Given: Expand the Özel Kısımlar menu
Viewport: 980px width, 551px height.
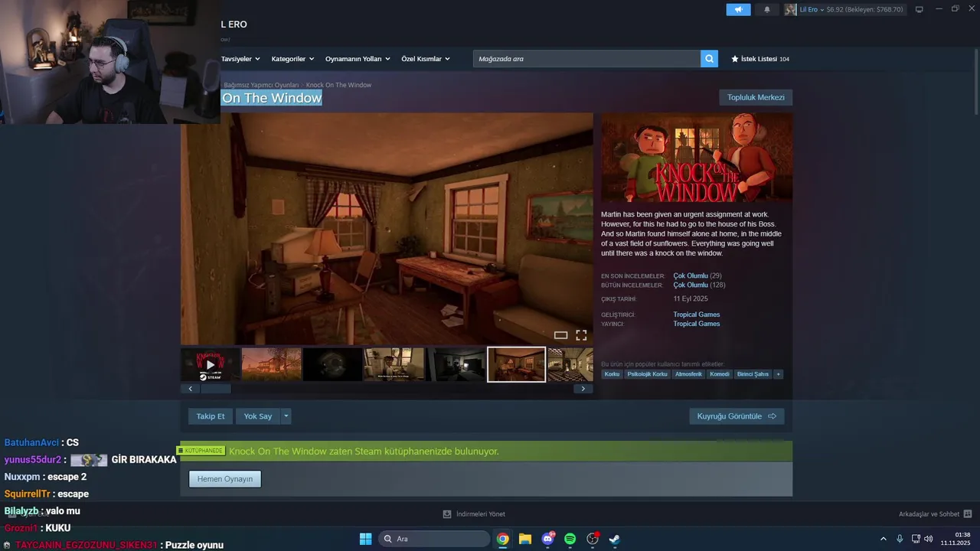Looking at the screenshot, I should tap(426, 59).
